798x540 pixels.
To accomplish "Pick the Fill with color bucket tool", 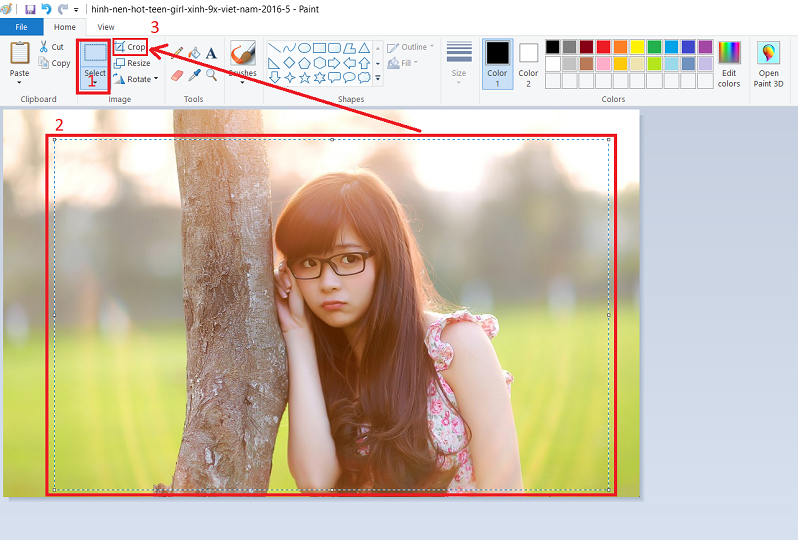I will [194, 53].
